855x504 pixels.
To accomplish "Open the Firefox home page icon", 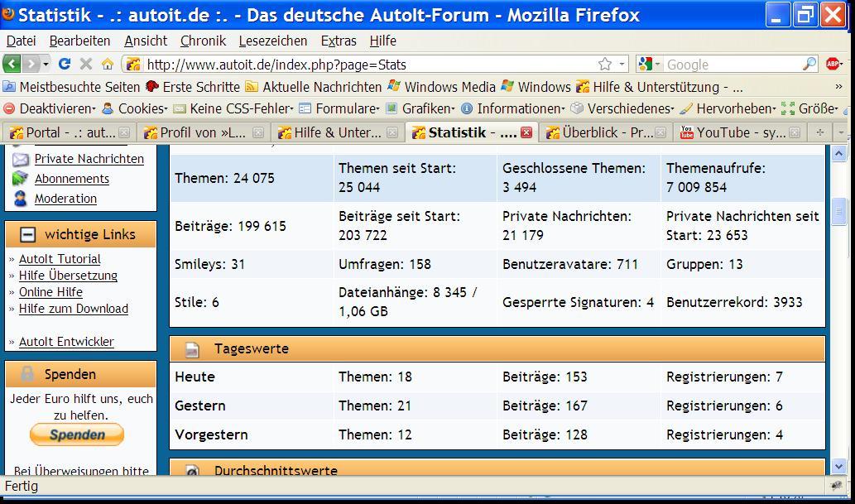I will coord(108,64).
